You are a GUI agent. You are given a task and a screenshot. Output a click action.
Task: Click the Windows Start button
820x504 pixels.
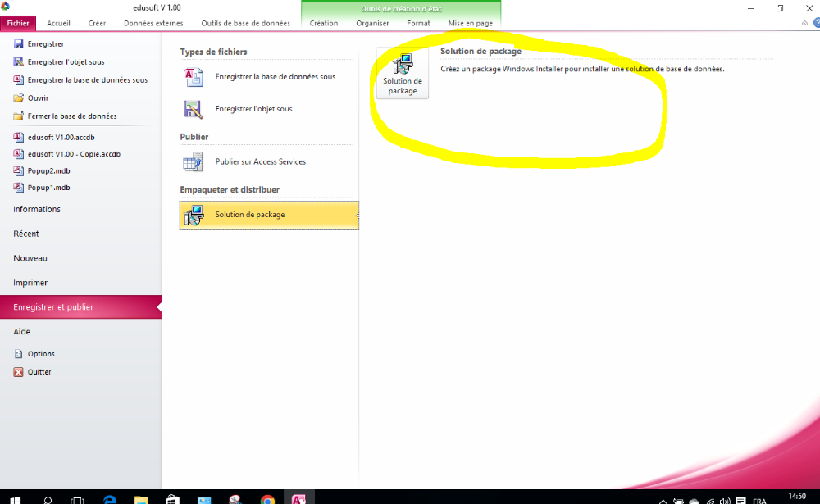(15, 498)
